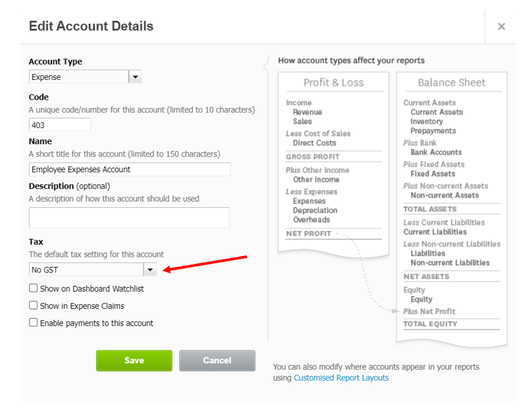Select the Employee Expenses Account name field

click(129, 169)
